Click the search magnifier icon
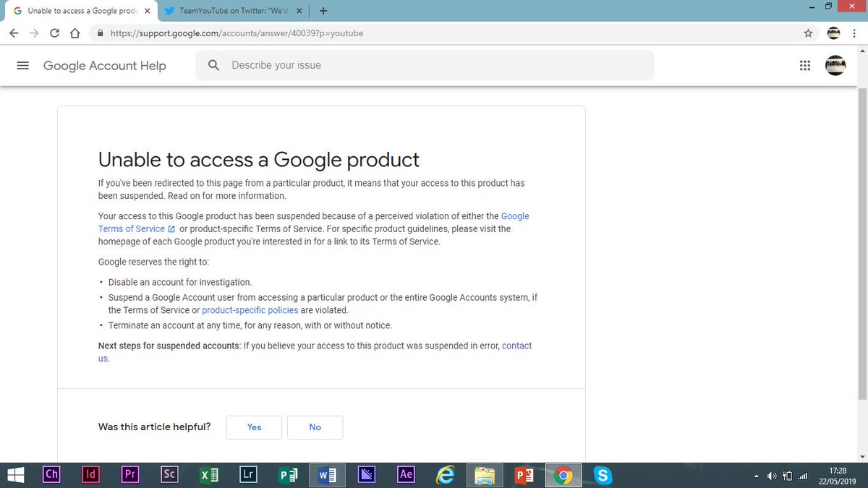The image size is (868, 488). click(213, 65)
